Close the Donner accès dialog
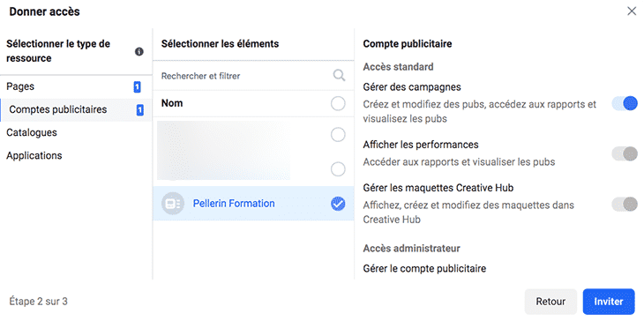The image size is (644, 321). tap(632, 11)
